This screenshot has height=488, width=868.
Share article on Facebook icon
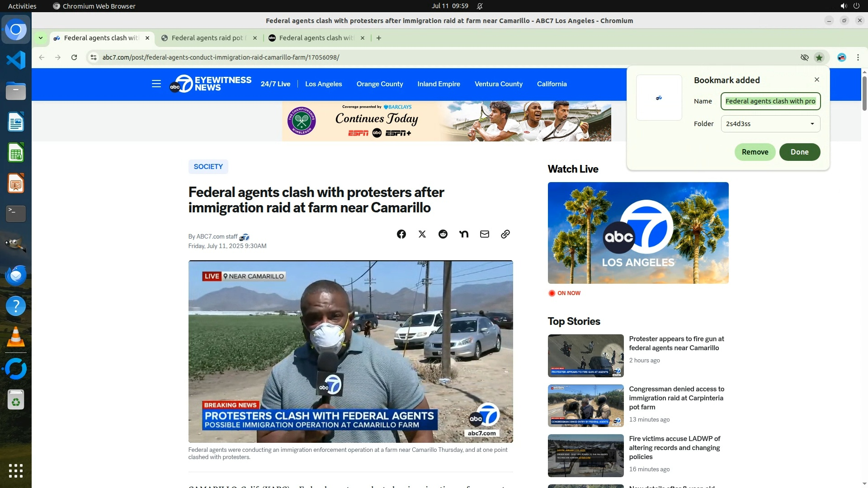coord(401,234)
